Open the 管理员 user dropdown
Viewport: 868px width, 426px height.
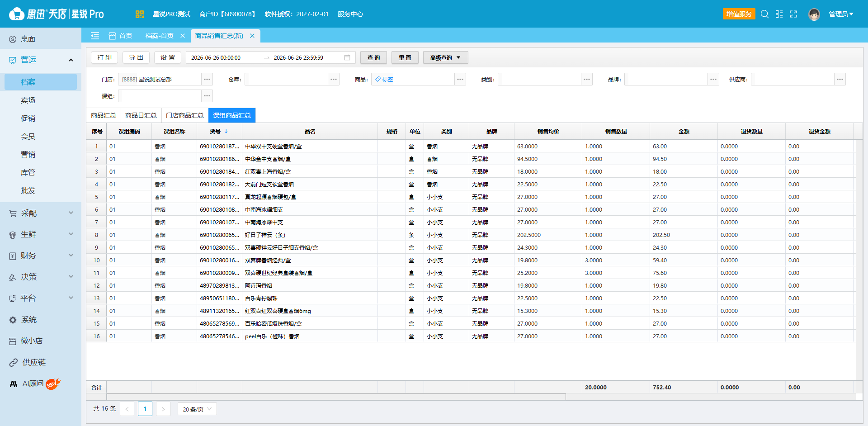pos(841,14)
